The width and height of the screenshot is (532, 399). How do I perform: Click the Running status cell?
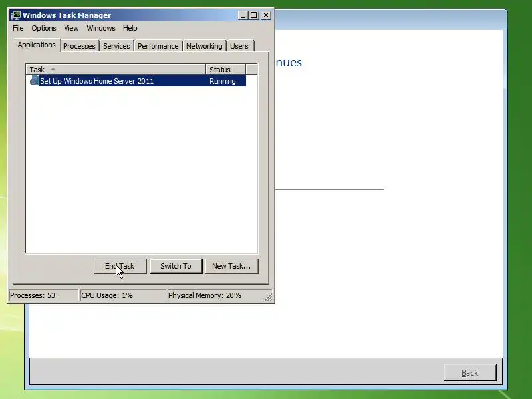(x=223, y=81)
